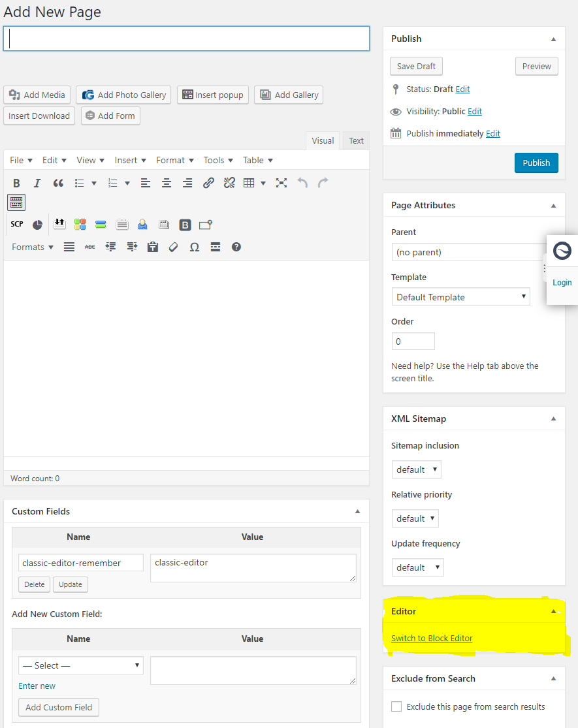Click the page title input field
This screenshot has width=578, height=728.
186,39
